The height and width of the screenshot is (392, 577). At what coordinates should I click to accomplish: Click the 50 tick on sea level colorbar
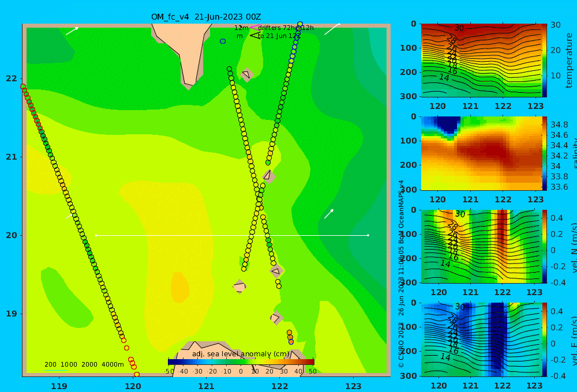(312, 371)
